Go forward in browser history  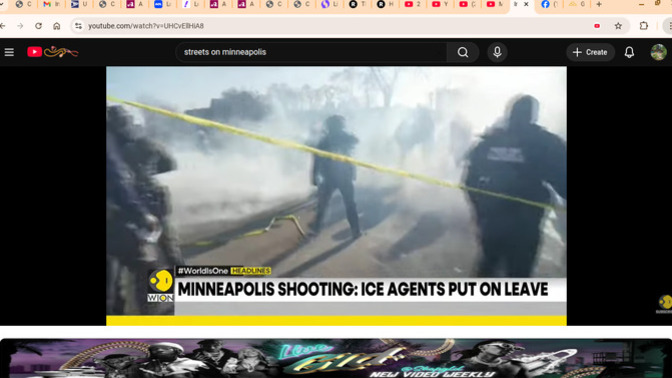[20, 26]
